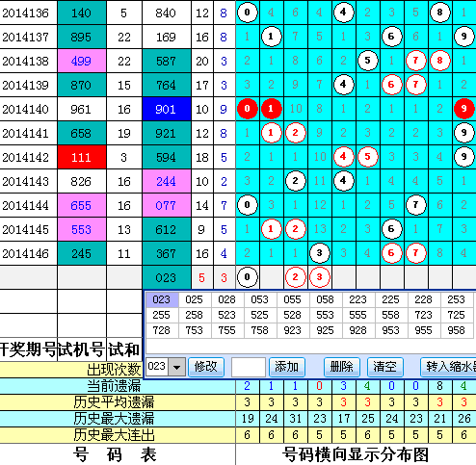The height and width of the screenshot is (465, 476).
Task: Click the solid red 9 circle in row 2014140
Action: (x=463, y=109)
